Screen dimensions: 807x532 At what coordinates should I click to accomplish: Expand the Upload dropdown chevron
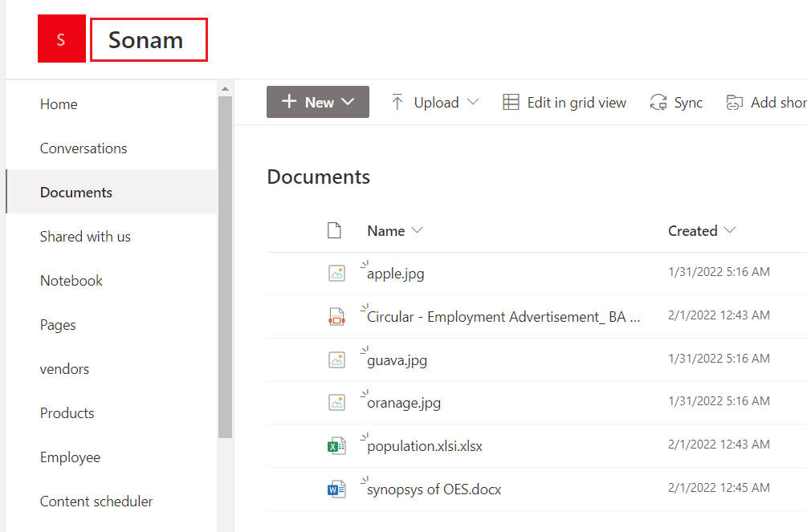pos(473,102)
